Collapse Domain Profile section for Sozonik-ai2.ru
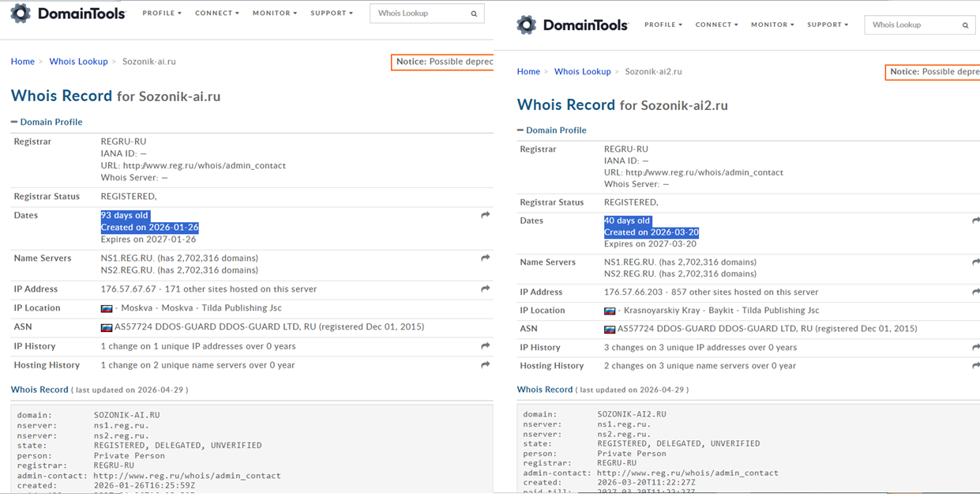The height and width of the screenshot is (494, 980). 520,130
